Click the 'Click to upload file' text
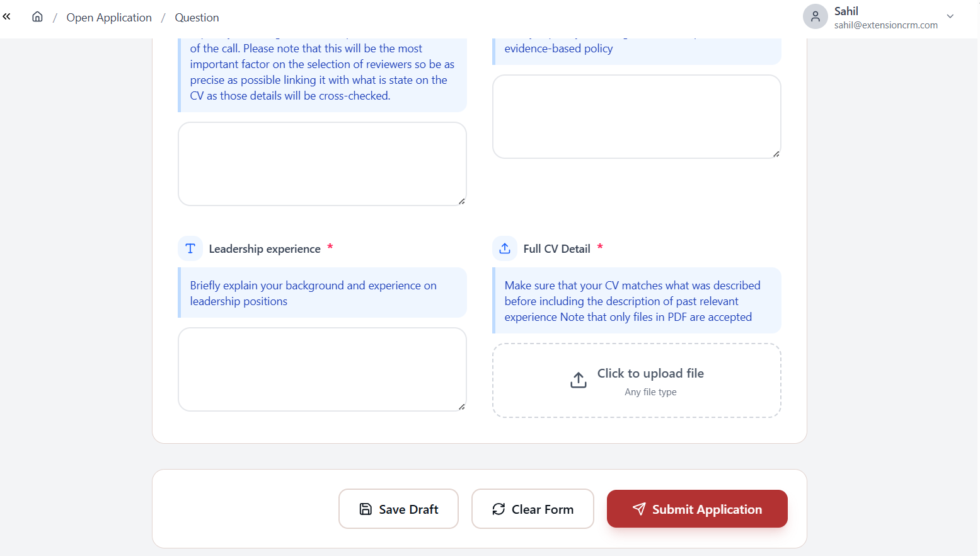The image size is (980, 556). pos(650,373)
